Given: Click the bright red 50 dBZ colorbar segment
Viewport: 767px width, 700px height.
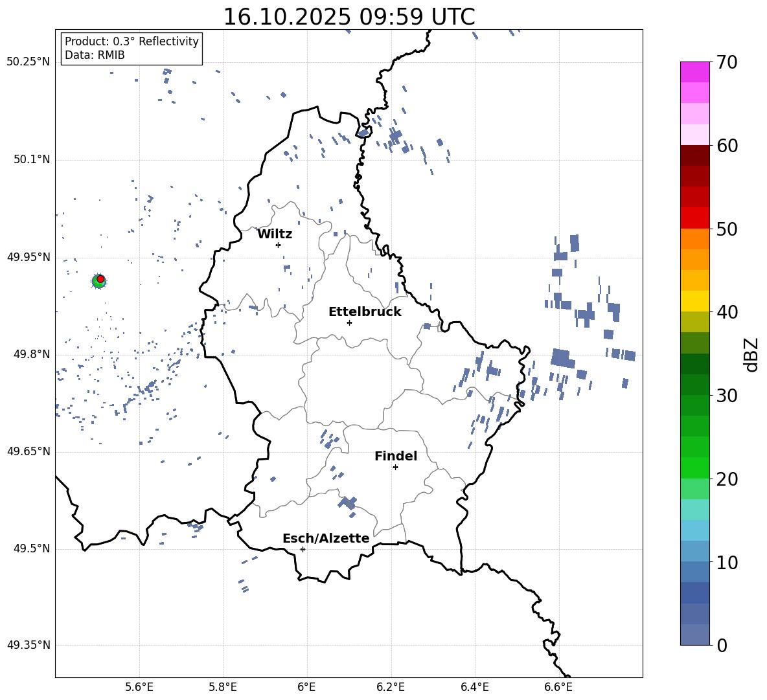Looking at the screenshot, I should pyautogui.click(x=694, y=218).
